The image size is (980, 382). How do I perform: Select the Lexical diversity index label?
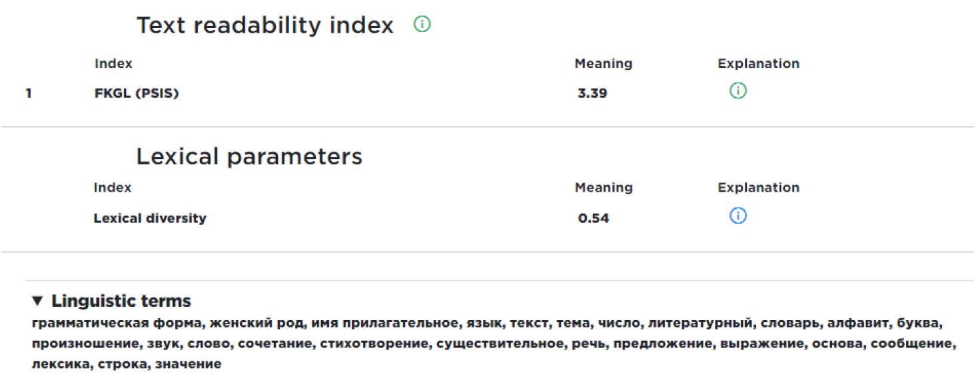coord(150,218)
